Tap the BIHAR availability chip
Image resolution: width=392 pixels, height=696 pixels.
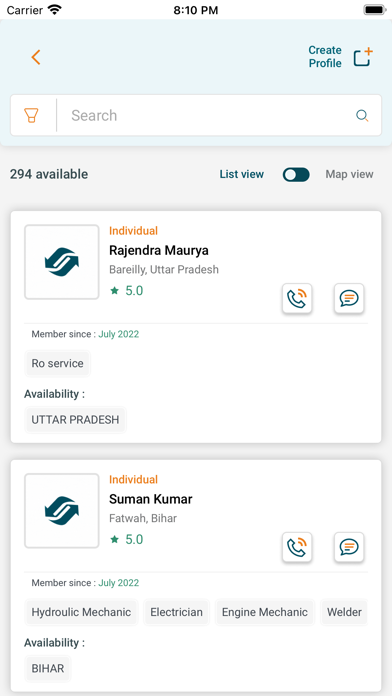point(48,668)
